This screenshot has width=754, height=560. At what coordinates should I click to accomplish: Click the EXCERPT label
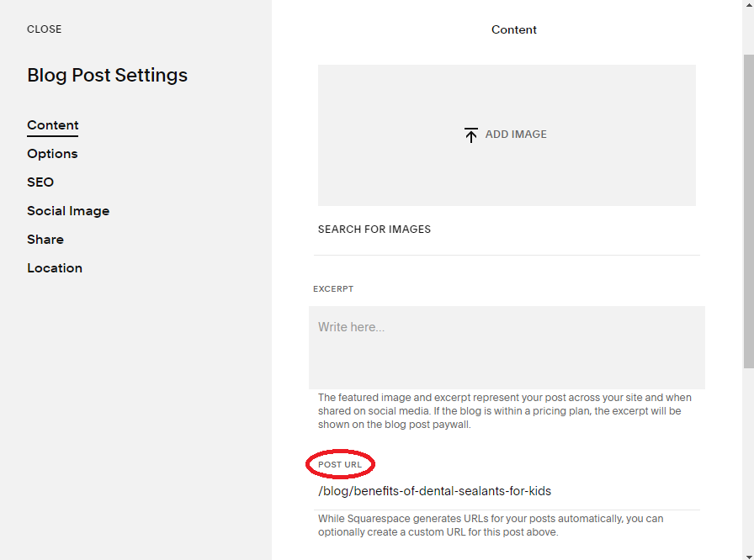tap(333, 289)
